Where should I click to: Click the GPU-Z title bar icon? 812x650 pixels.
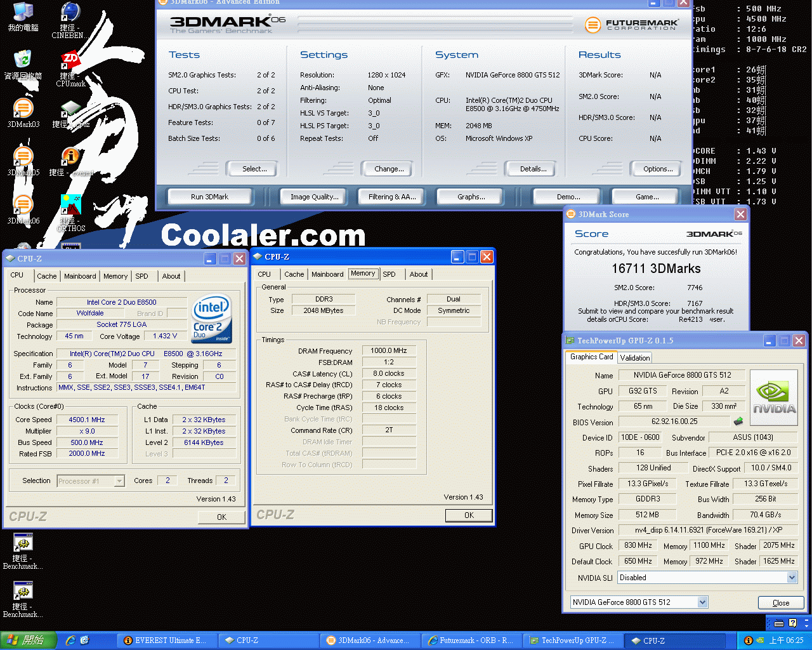570,341
